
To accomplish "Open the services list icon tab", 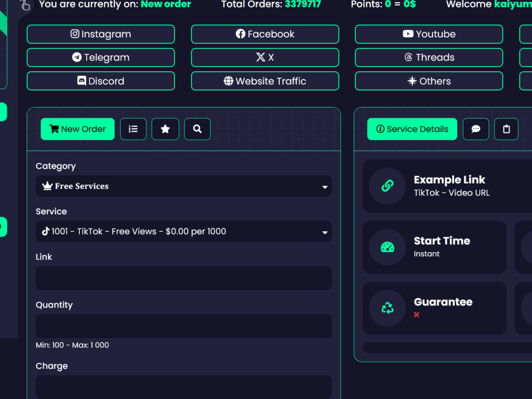I will point(134,129).
